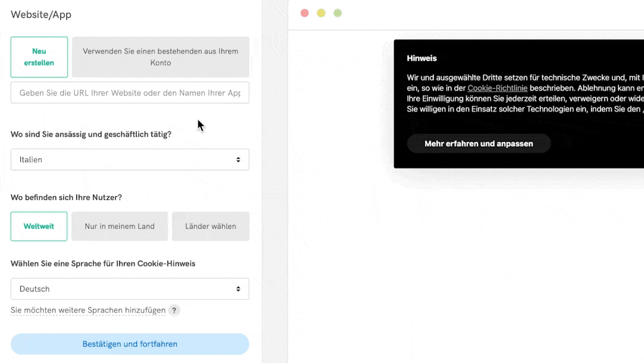Focus the website URL input field
The image size is (644, 363).
[x=129, y=93]
